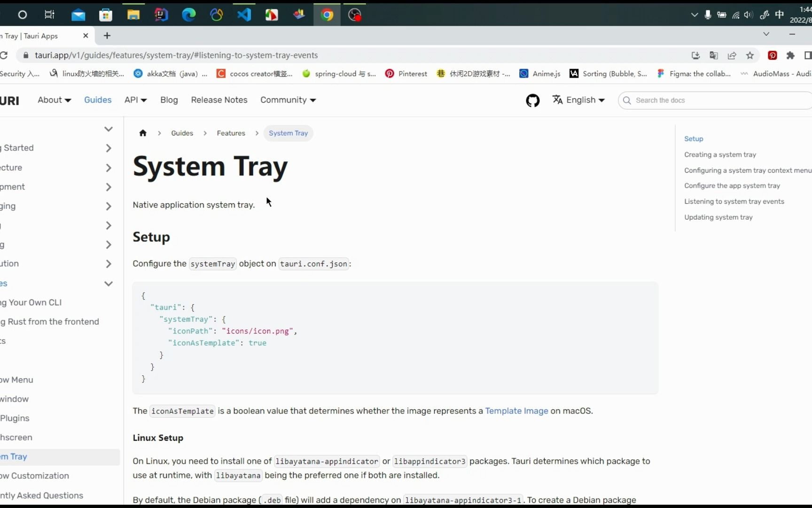The height and width of the screenshot is (508, 812).
Task: Close the Tauri Apps tab
Action: point(86,36)
